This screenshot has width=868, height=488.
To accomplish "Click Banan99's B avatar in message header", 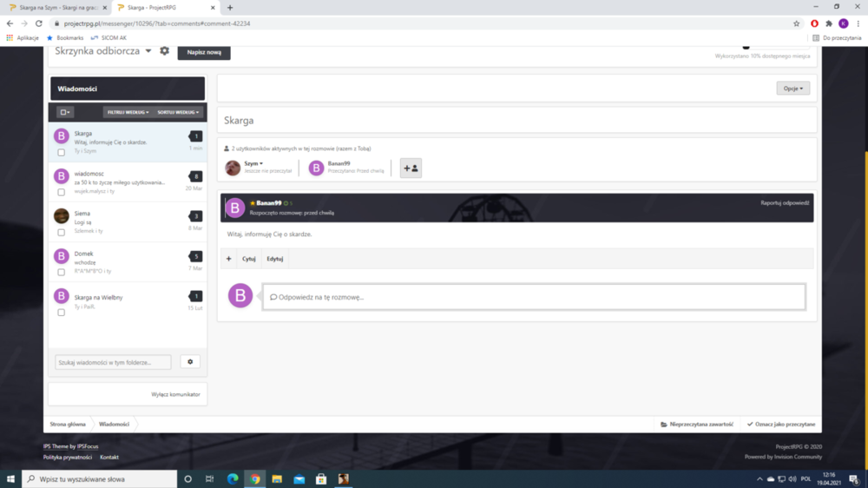I will (234, 208).
